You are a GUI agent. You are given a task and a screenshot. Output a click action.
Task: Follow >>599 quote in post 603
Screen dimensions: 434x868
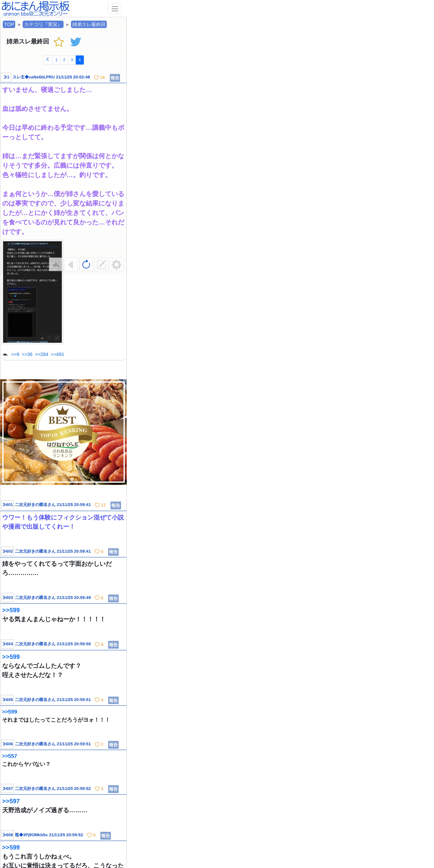click(11, 610)
